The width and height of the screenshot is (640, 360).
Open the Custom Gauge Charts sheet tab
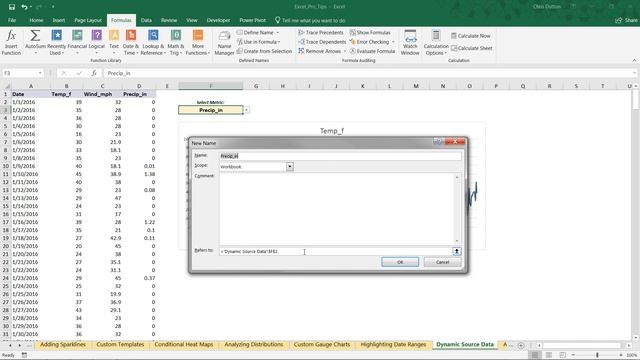tap(322, 344)
